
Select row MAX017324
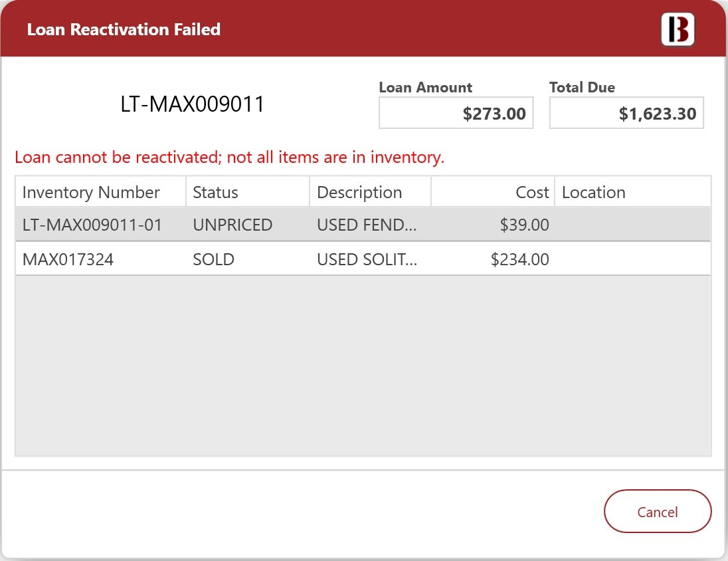click(363, 259)
